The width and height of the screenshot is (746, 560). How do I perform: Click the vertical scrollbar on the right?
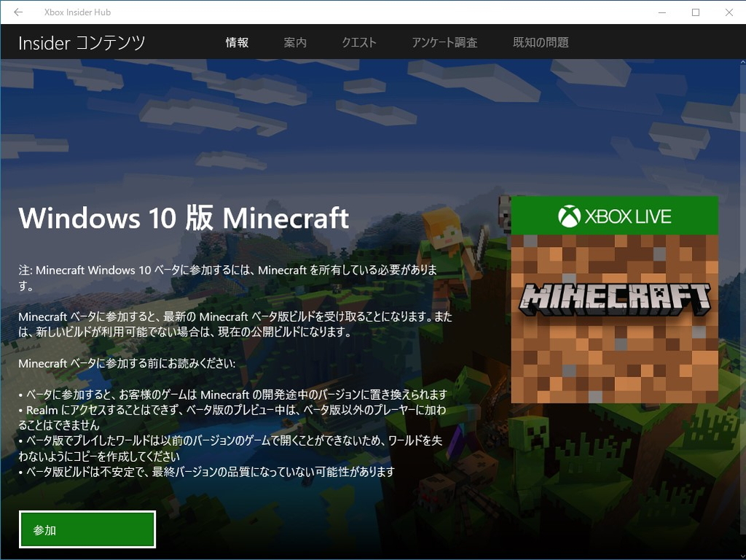click(x=742, y=291)
